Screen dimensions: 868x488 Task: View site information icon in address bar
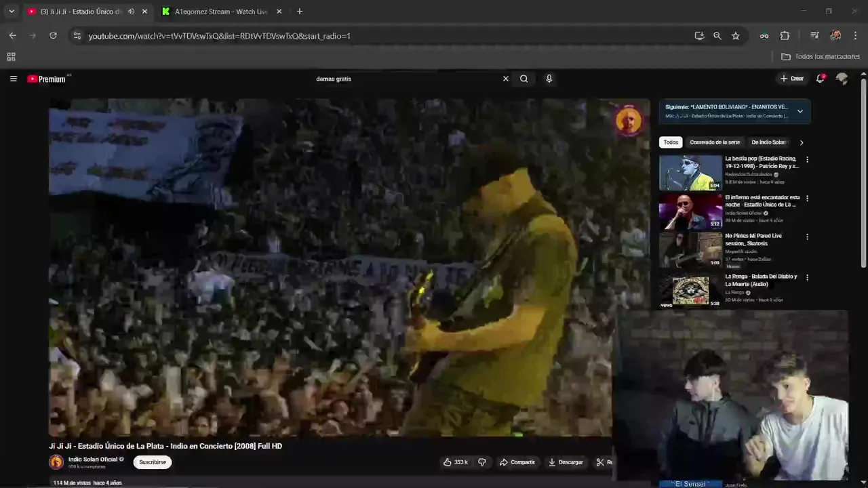[x=77, y=36]
